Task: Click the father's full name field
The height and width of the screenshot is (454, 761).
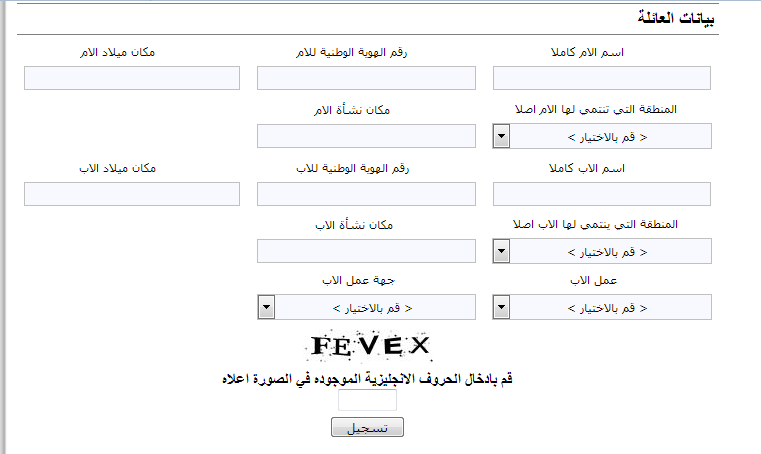Action: [602, 194]
